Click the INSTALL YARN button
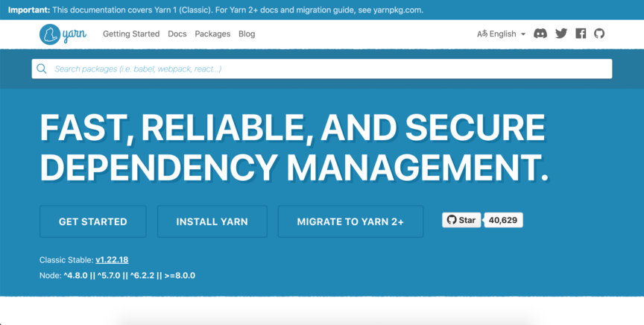Viewport: 644px width, 325px height. tap(212, 221)
